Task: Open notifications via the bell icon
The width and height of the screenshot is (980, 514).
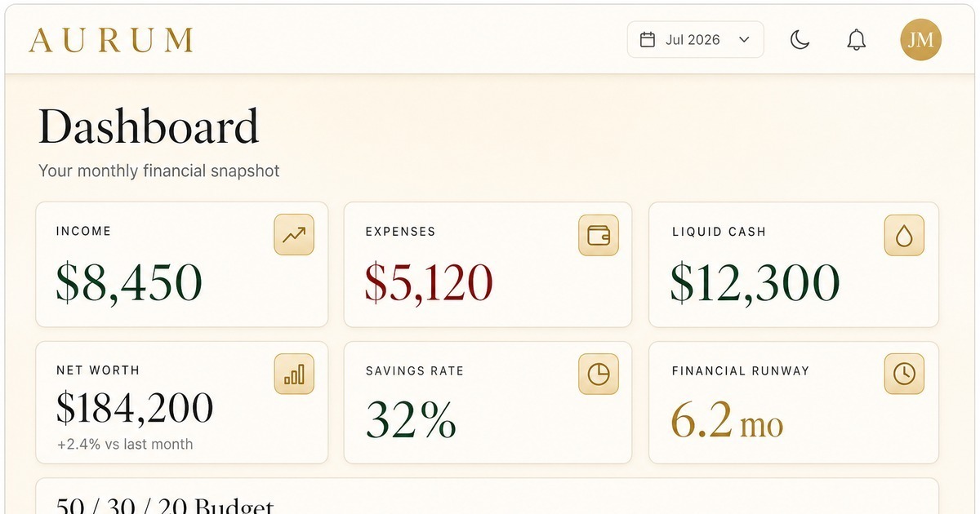Action: [856, 40]
